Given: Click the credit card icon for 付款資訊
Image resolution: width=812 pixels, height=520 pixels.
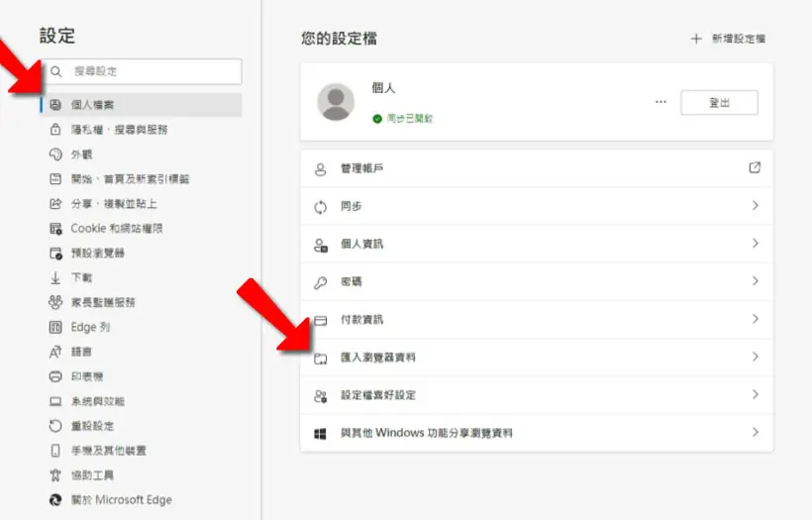Looking at the screenshot, I should tap(321, 320).
